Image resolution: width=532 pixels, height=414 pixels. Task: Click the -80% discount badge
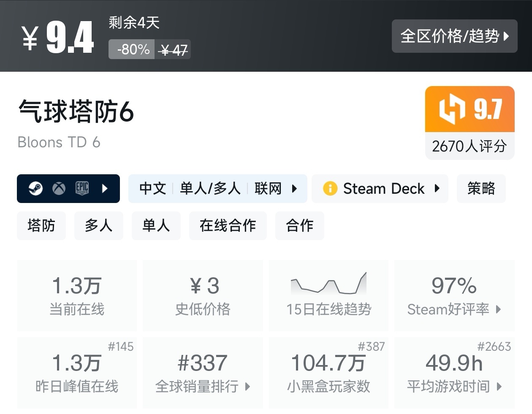tap(131, 49)
